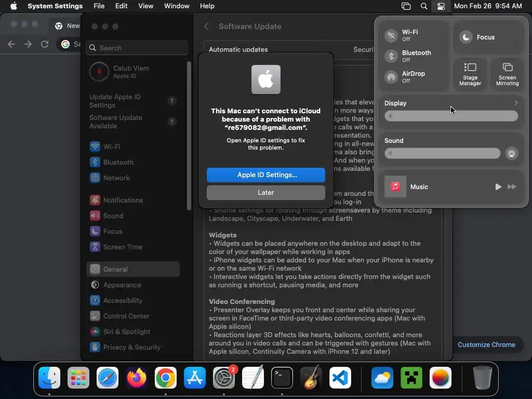Click the Spotlight search icon in menu bar
Viewport: 532px width, 399px height.
[x=424, y=6]
